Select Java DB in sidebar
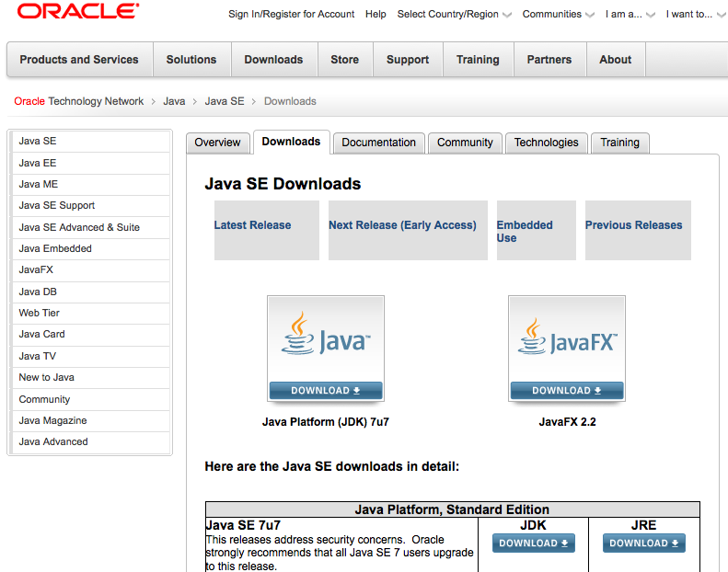Screen dimensions: 728x572 tap(90, 292)
